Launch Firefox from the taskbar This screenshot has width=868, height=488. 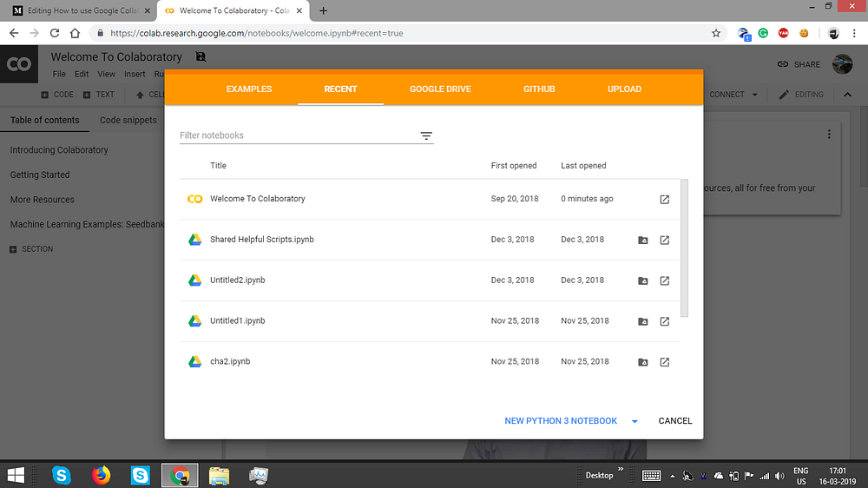[x=101, y=475]
